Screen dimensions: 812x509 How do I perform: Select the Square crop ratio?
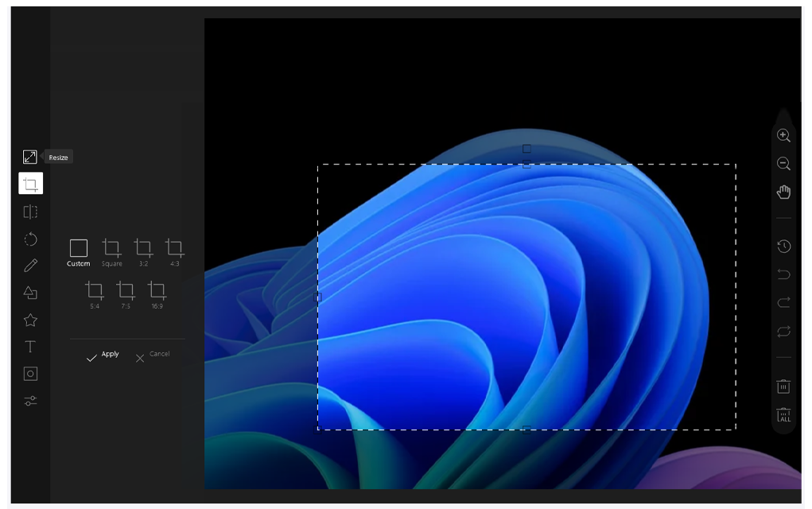pyautogui.click(x=111, y=252)
